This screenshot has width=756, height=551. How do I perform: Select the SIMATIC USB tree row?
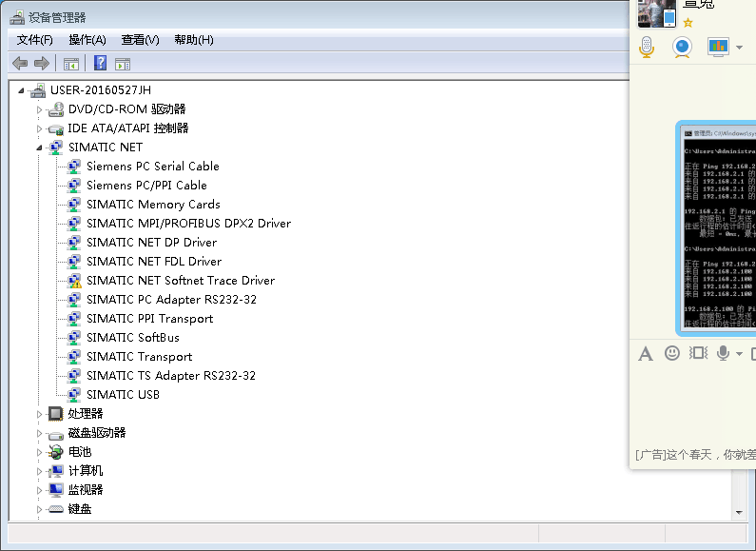coord(123,395)
